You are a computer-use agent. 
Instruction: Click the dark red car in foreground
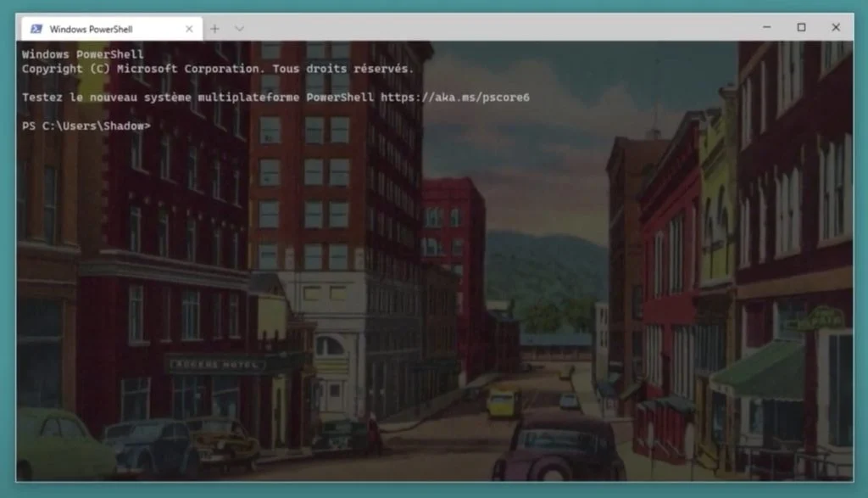pyautogui.click(x=559, y=446)
